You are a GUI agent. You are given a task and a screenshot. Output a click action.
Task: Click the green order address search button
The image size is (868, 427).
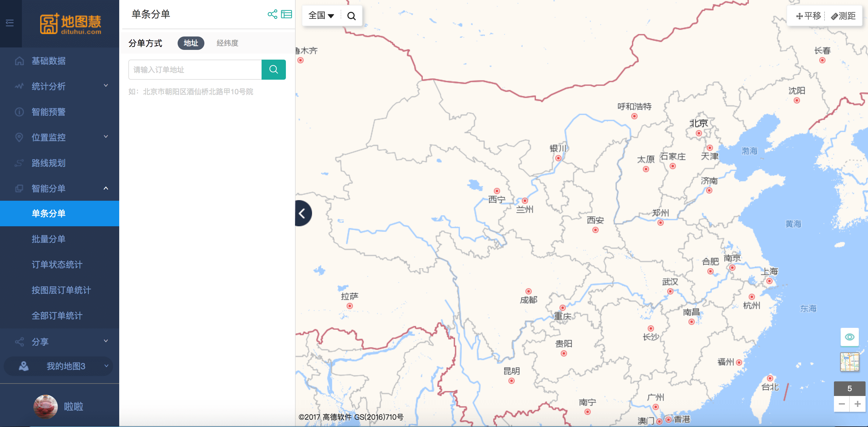point(274,69)
